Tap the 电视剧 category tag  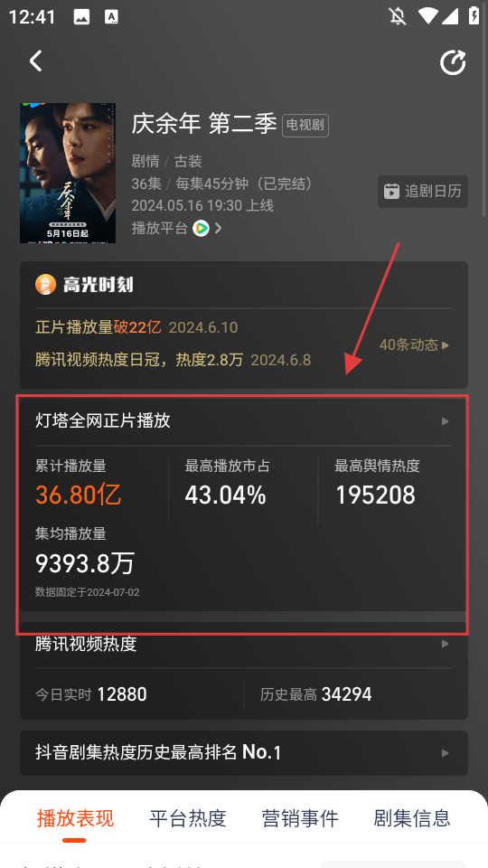pyautogui.click(x=305, y=126)
